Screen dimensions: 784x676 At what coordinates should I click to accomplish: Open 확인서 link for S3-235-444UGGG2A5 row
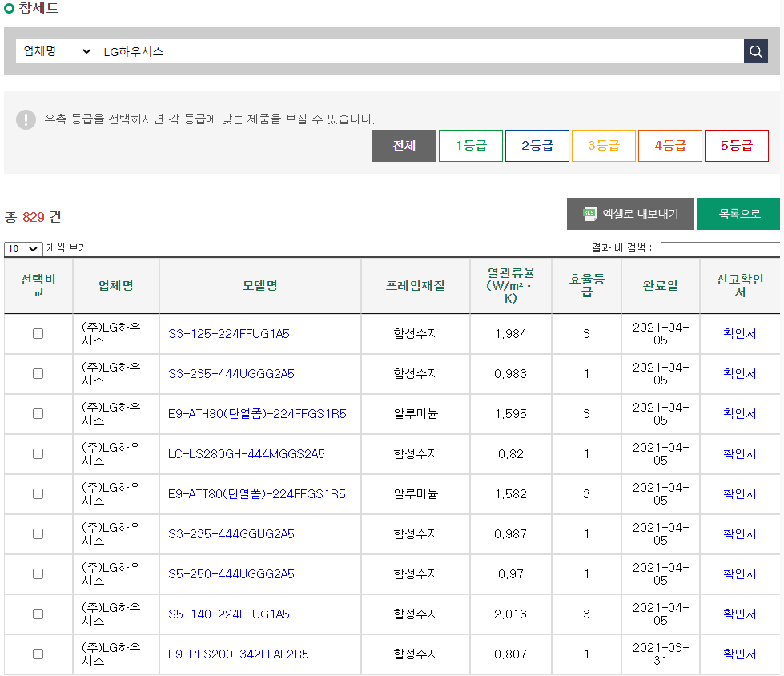[739, 373]
